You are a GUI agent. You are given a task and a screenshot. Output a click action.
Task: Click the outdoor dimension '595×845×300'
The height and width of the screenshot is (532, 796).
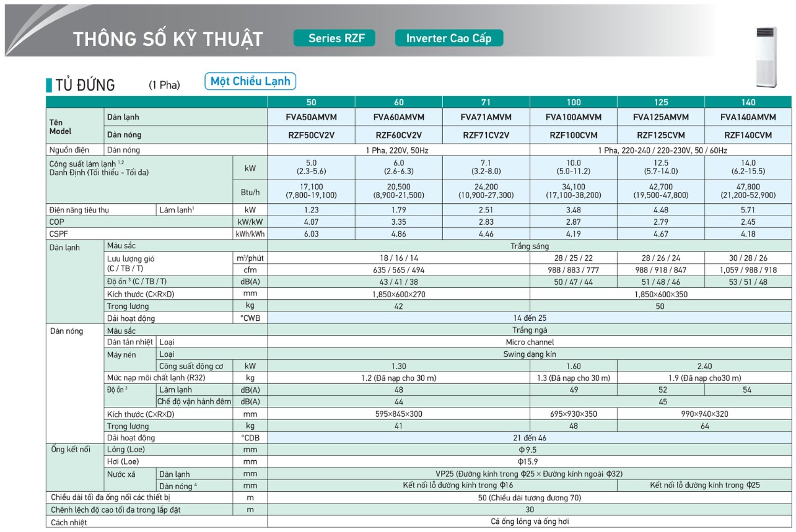click(398, 414)
